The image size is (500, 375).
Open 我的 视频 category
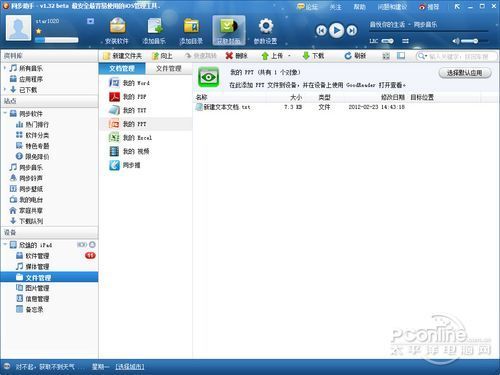[146, 151]
